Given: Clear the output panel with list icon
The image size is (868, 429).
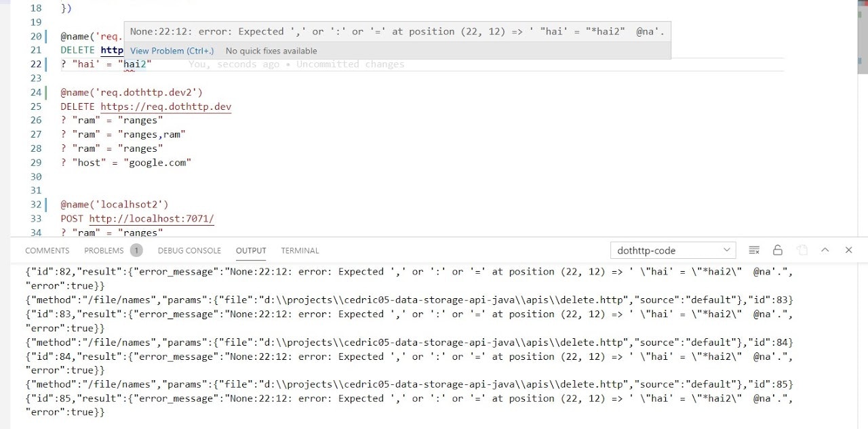Looking at the screenshot, I should pos(754,250).
